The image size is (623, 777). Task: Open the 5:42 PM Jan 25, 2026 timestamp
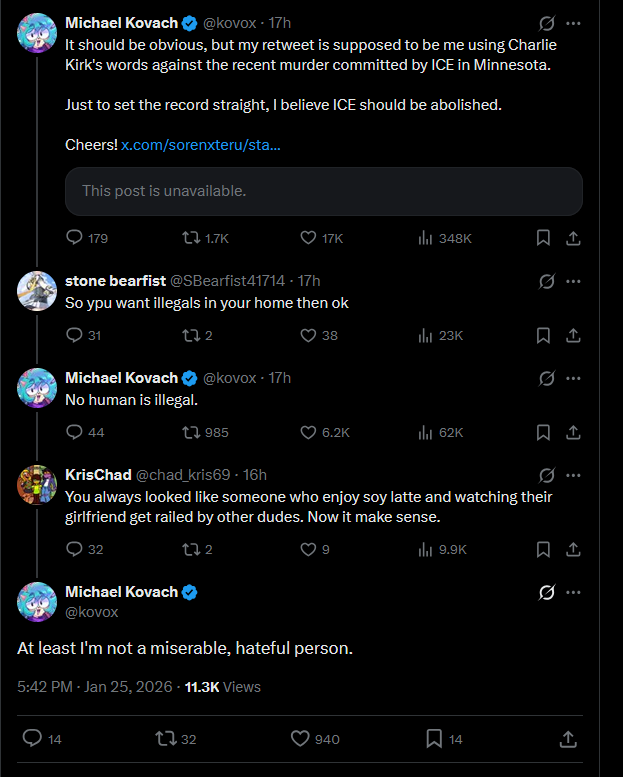[94, 687]
